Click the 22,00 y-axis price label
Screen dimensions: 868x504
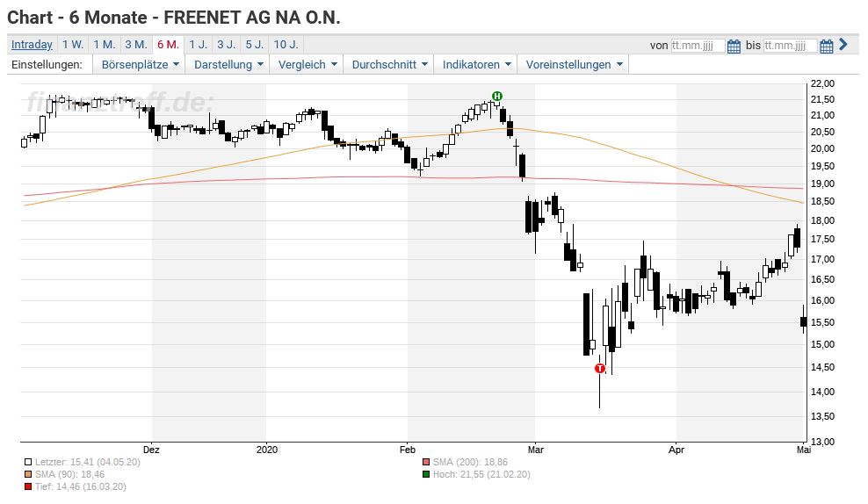[x=822, y=83]
